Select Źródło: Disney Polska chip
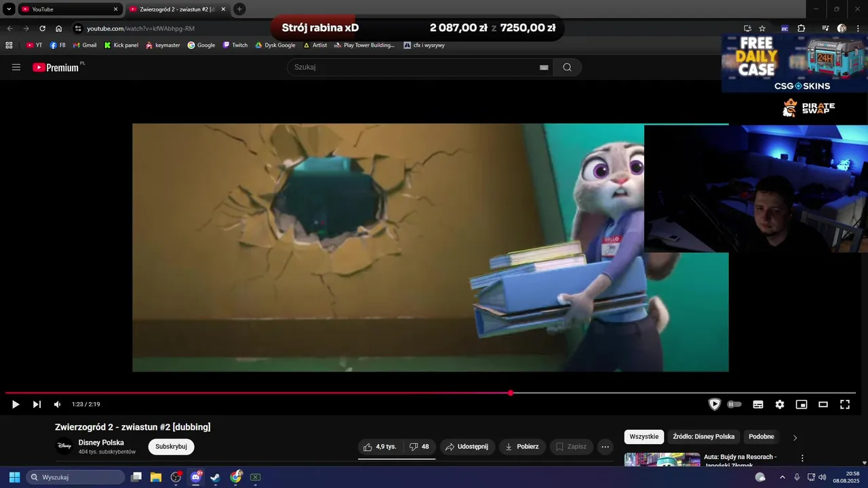The height and width of the screenshot is (488, 868). click(x=703, y=436)
